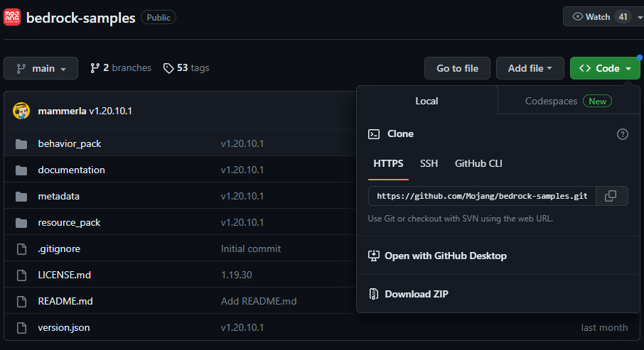
Task: Click the tags icon
Action: tap(168, 68)
